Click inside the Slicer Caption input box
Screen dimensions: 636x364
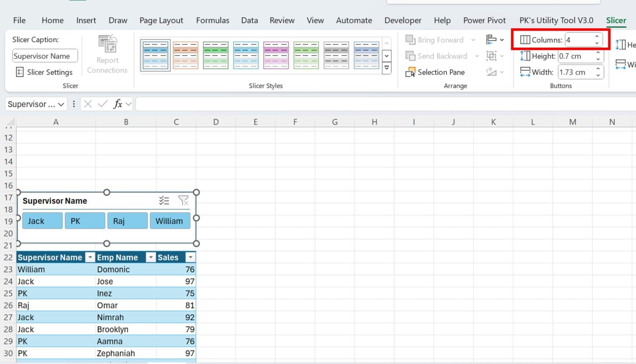click(45, 55)
